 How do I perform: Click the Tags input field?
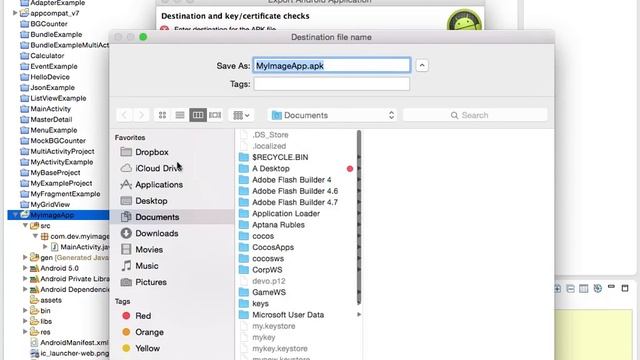331,84
